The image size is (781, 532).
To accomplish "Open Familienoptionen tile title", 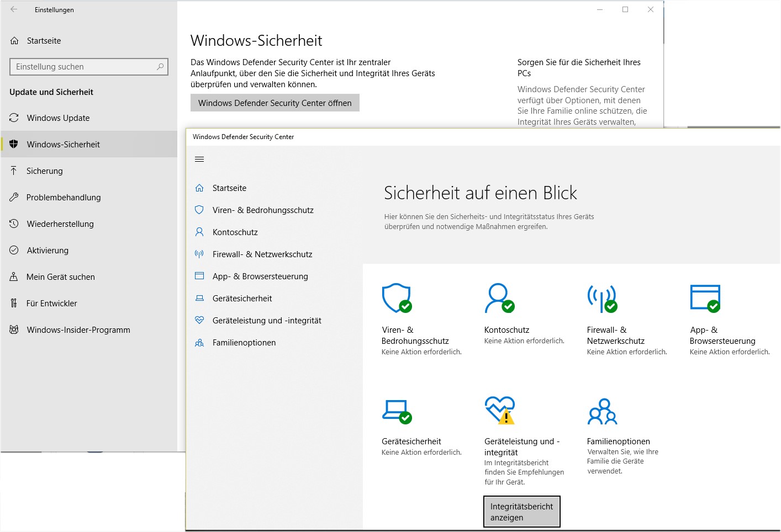I will 619,441.
